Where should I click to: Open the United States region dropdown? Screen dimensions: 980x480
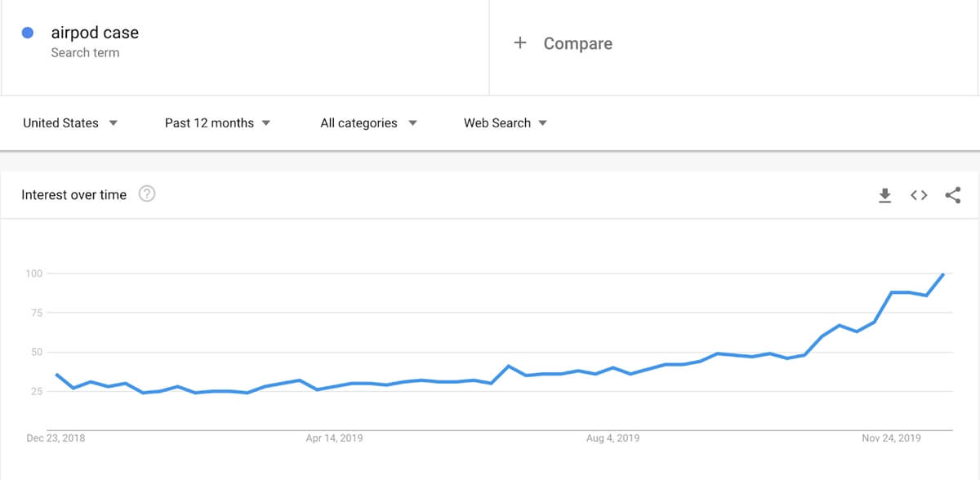[x=70, y=123]
